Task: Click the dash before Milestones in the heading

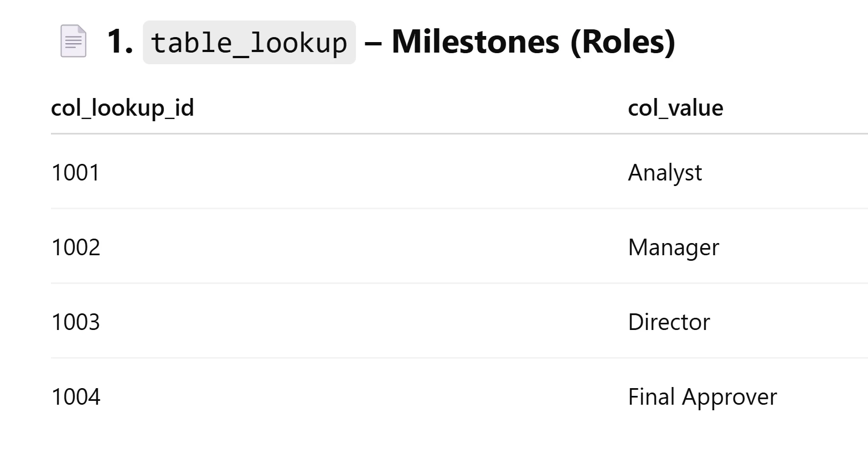Action: (374, 43)
